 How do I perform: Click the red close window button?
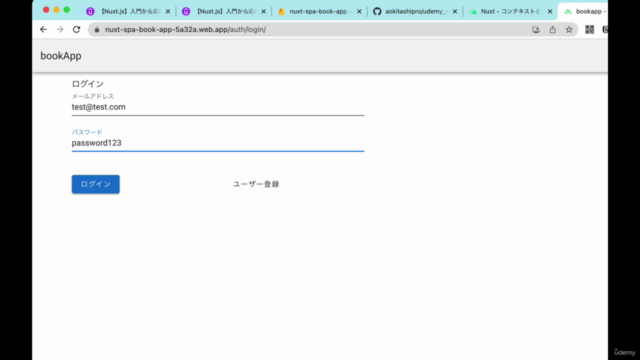click(46, 10)
